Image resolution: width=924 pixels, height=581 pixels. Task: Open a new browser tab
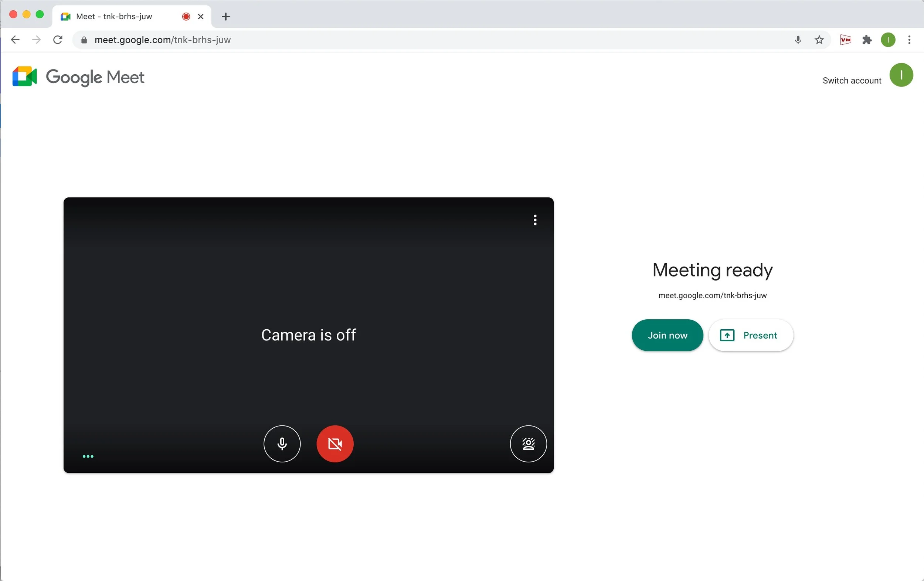225,17
